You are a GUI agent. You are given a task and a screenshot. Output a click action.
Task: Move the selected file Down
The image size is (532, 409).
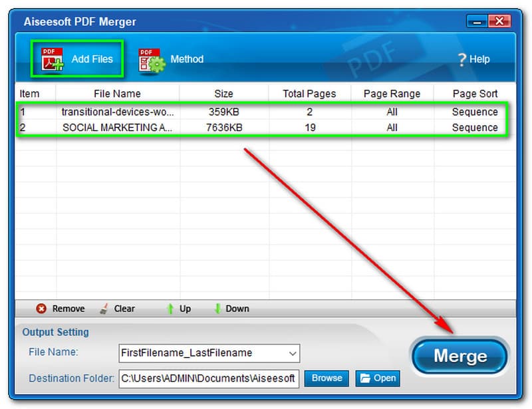(x=232, y=309)
